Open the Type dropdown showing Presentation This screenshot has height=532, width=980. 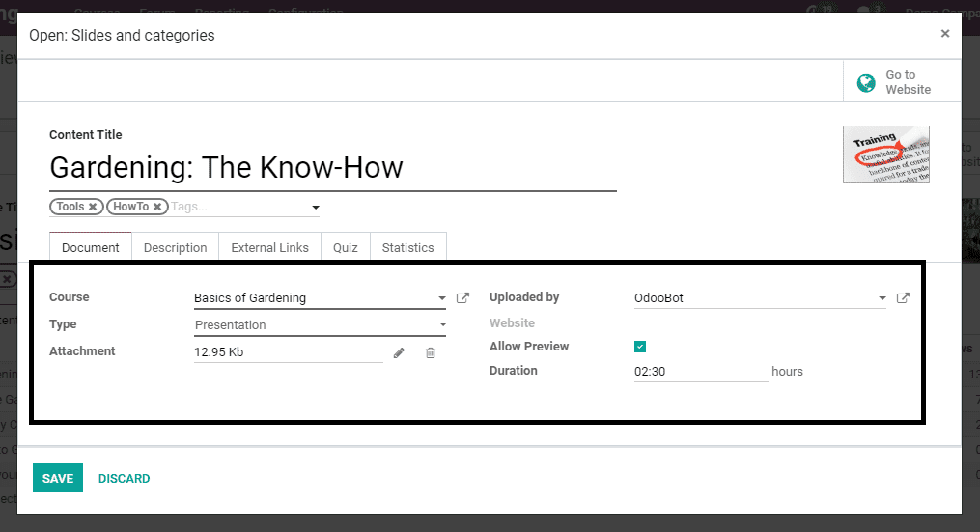(442, 325)
